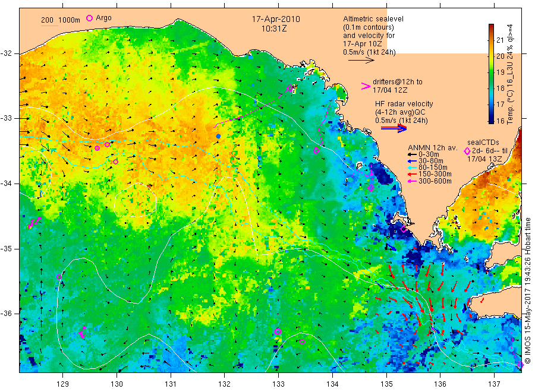Click the '30-80m' depth label
535x392 pixels.
[431, 161]
